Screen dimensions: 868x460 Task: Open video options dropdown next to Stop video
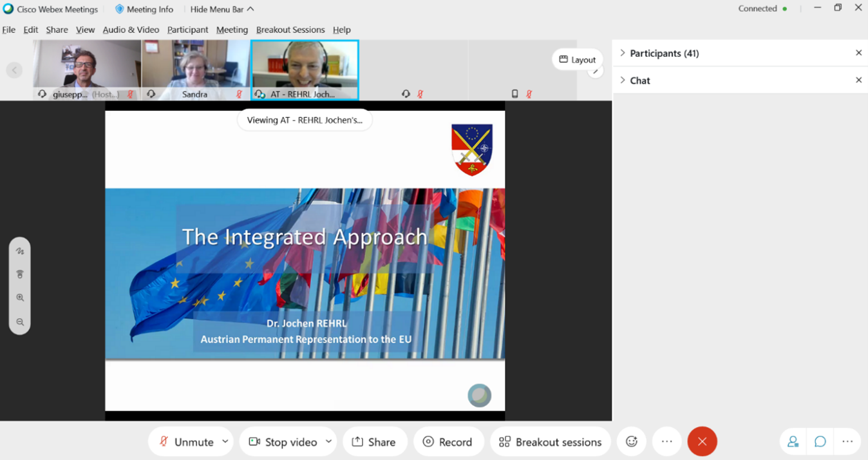click(x=328, y=441)
